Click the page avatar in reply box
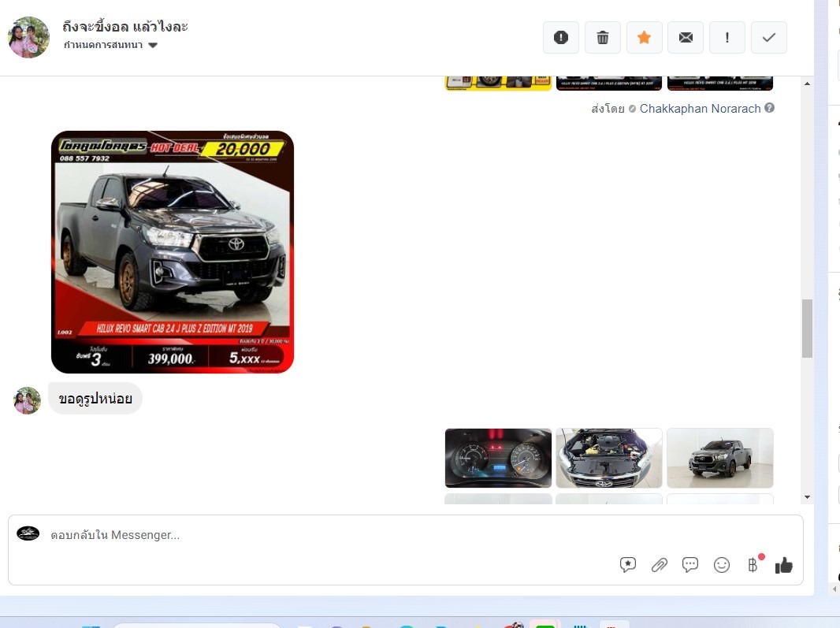This screenshot has width=840, height=628. click(x=28, y=533)
